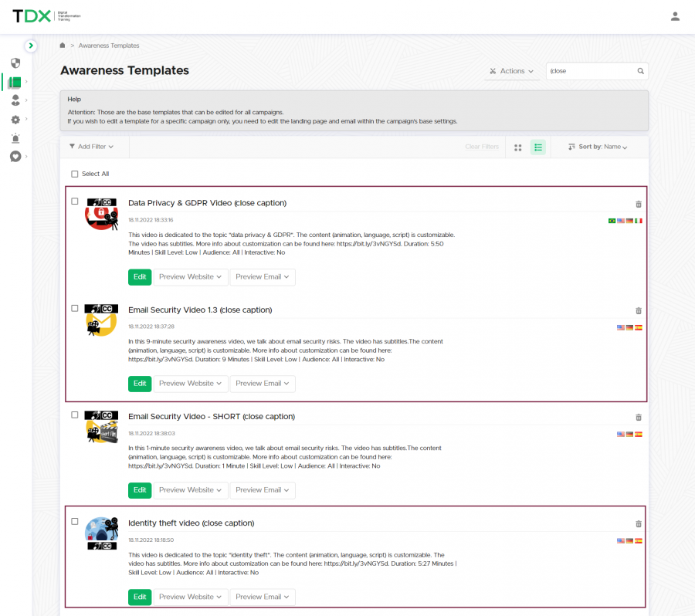The image size is (695, 616).
Task: Open Preview Website for Email Security Video SHORT
Action: tap(190, 490)
